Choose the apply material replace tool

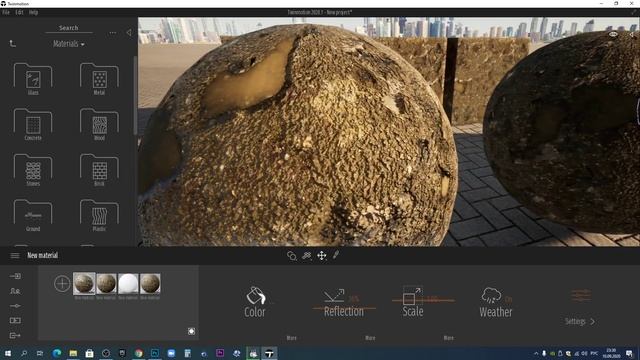(307, 256)
